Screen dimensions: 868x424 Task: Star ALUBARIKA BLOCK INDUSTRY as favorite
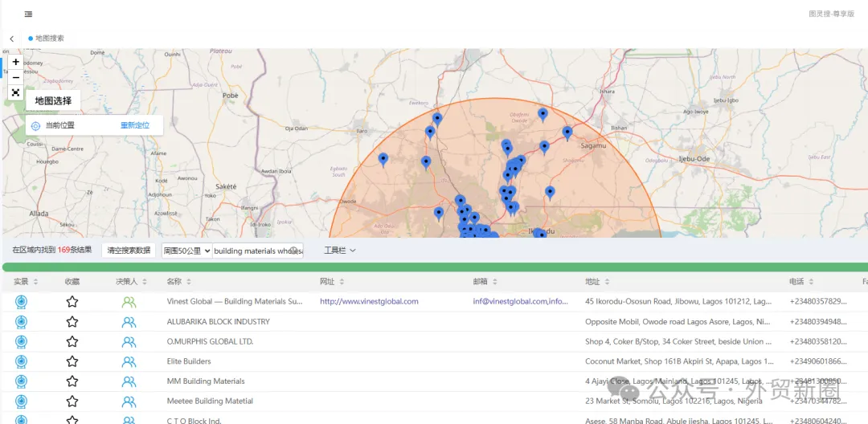(x=72, y=322)
